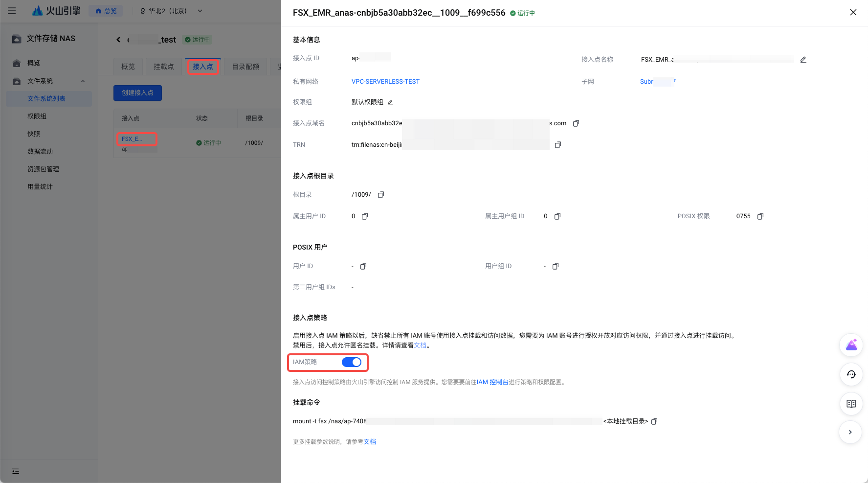Expand the 华北2 (北京) region dropdown

[x=171, y=11]
